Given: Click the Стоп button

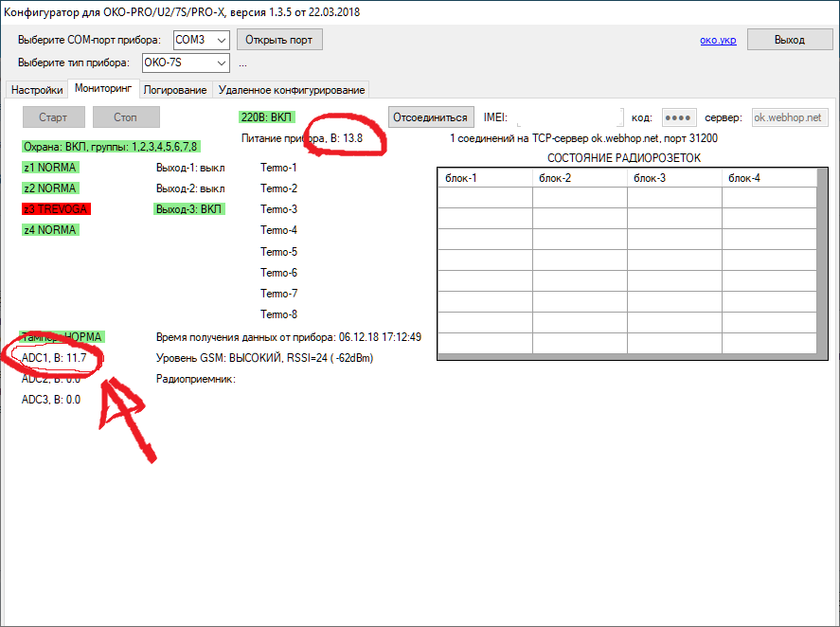Looking at the screenshot, I should click(x=125, y=117).
